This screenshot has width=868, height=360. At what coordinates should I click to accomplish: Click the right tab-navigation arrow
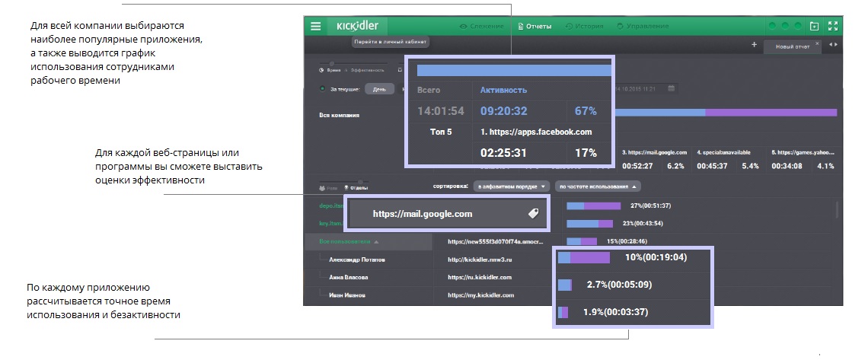point(836,44)
